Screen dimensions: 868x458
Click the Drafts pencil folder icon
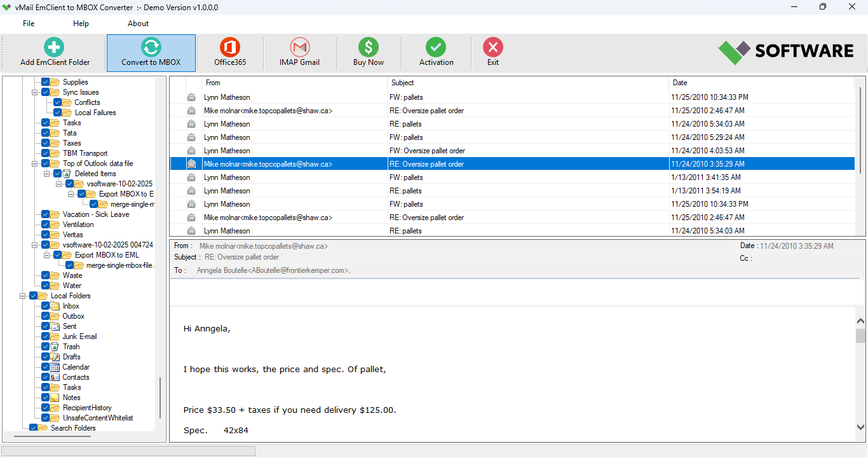click(x=55, y=357)
